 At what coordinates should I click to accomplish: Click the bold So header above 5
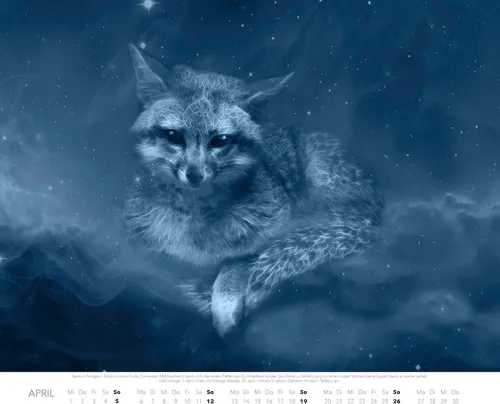pyautogui.click(x=117, y=392)
